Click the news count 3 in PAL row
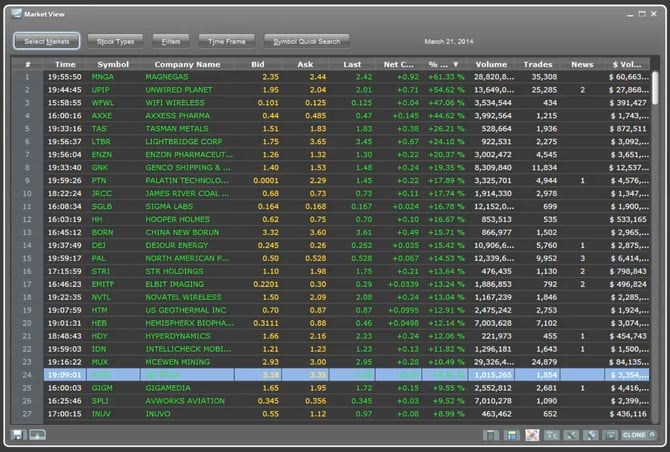The image size is (670, 452). click(x=582, y=258)
